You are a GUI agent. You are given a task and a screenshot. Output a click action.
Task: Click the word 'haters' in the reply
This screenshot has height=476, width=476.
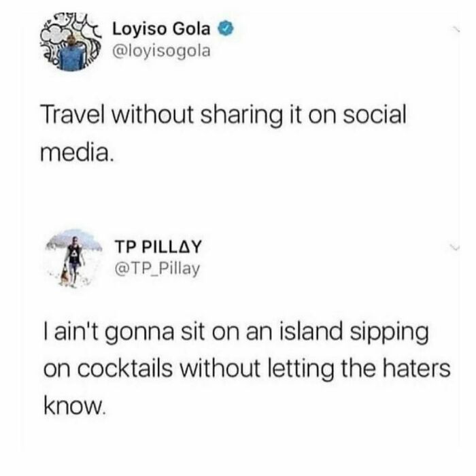tap(416, 370)
